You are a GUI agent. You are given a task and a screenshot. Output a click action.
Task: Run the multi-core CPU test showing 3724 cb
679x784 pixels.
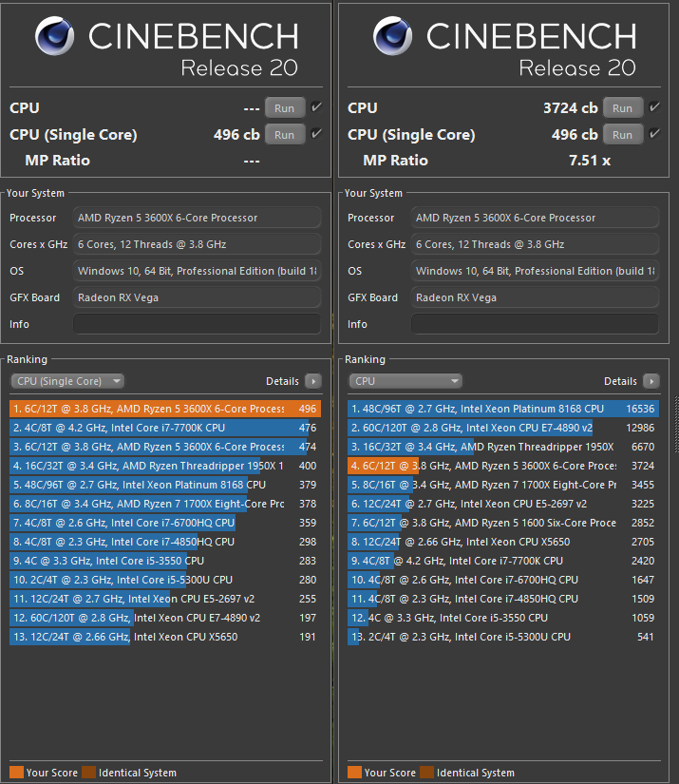point(622,108)
